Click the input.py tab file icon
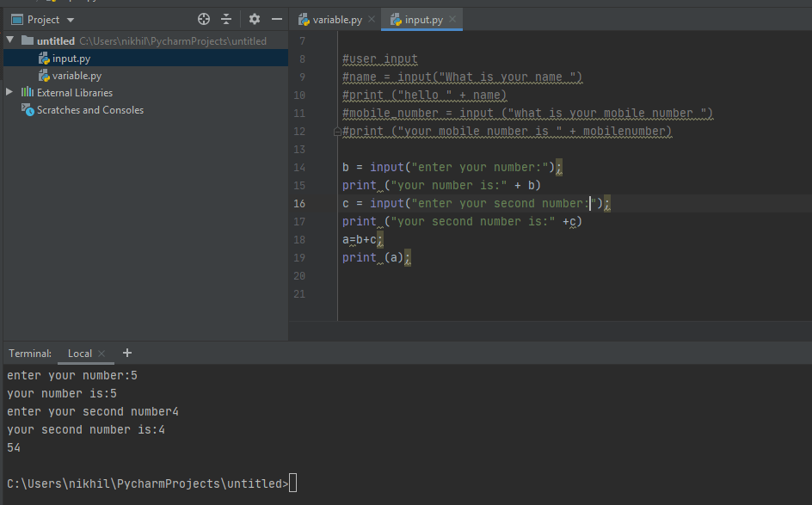Viewport: 812px width, 505px height. [x=396, y=20]
